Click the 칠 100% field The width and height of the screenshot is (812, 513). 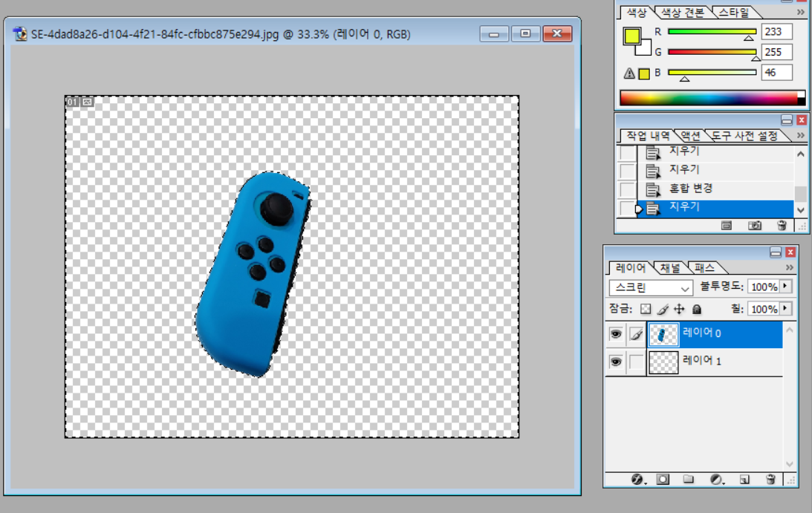click(764, 309)
